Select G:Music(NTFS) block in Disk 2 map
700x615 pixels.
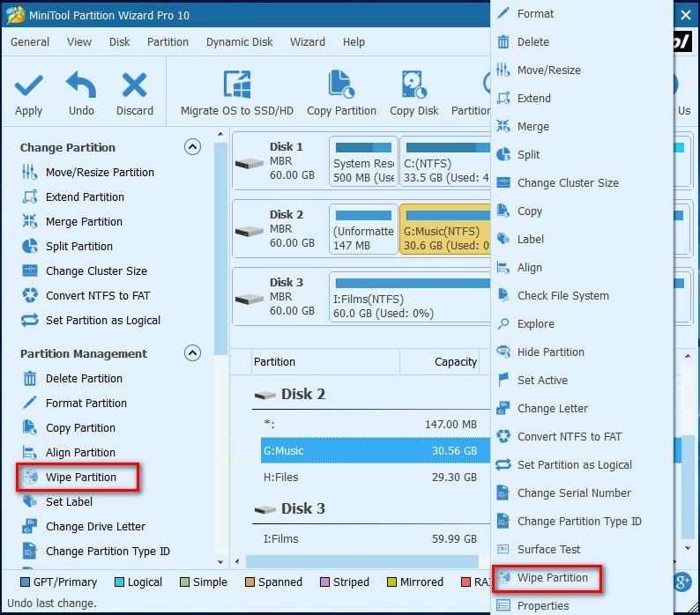(444, 229)
